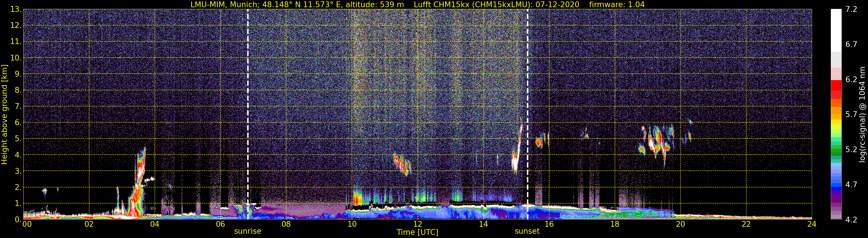This screenshot has width=868, height=238.
Task: Click the height axis tick '3.'
Action: (x=18, y=171)
